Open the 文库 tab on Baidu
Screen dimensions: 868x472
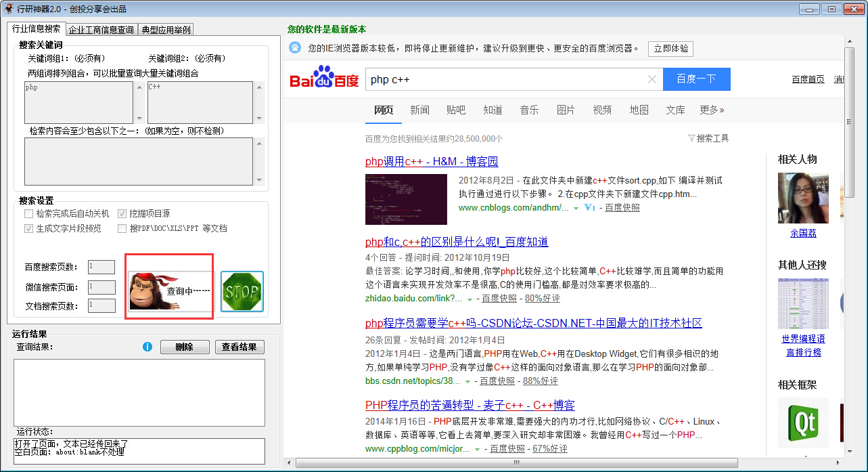675,110
